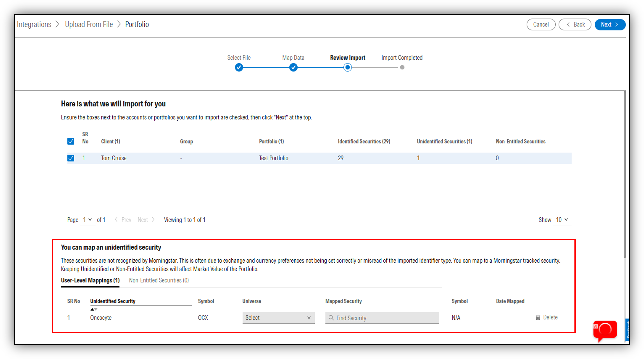644x359 pixels.
Task: Click the Client (1) column header
Action: tap(110, 141)
